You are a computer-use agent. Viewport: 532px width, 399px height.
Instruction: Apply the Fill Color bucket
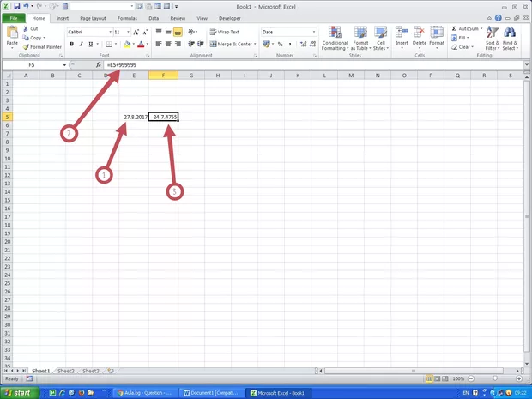pyautogui.click(x=127, y=44)
